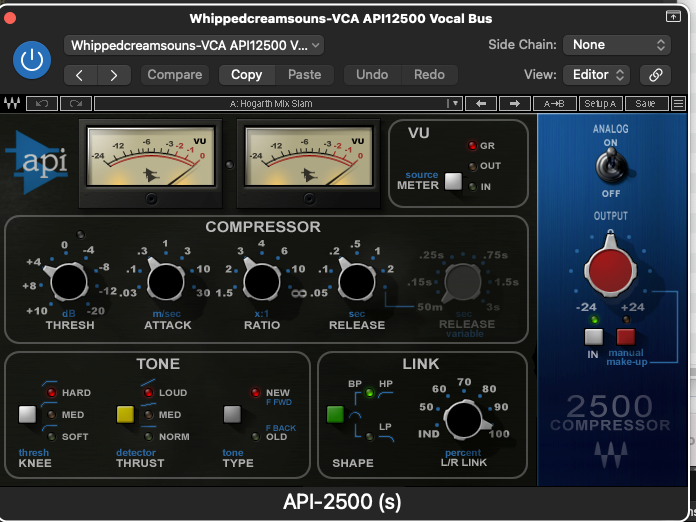This screenshot has height=522, width=696.
Task: Click the green SHAPE selector button
Action: pyautogui.click(x=335, y=414)
